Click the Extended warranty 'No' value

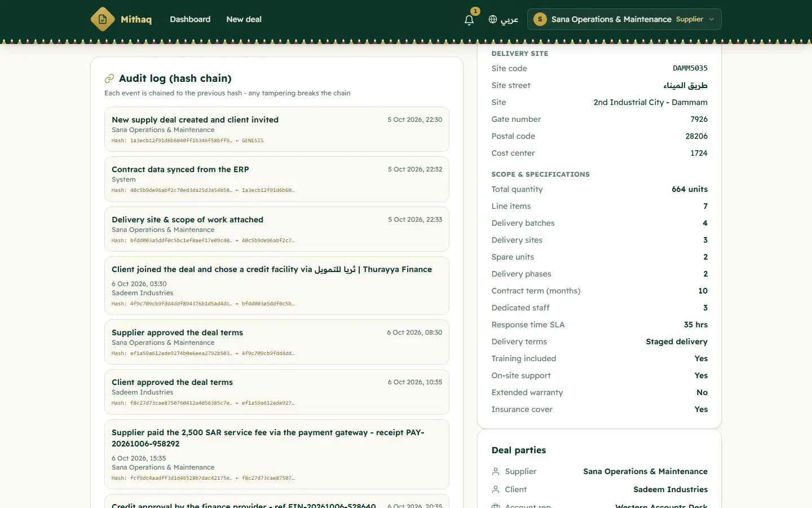[702, 392]
